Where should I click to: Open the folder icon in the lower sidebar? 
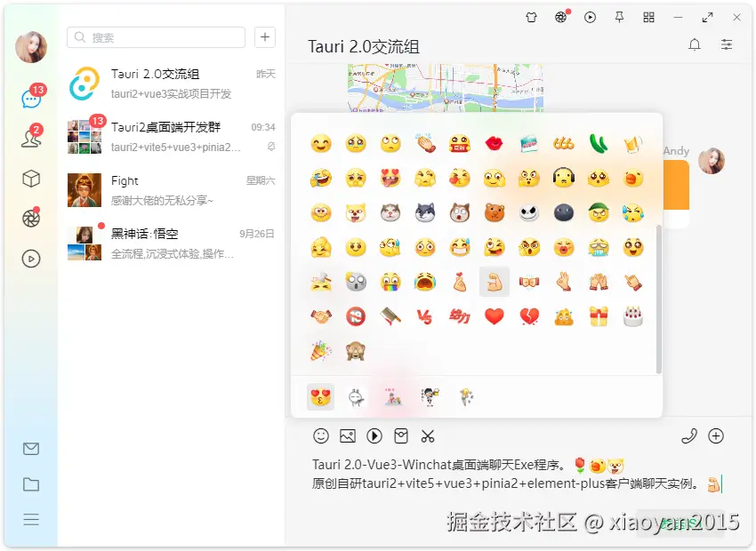(31, 485)
